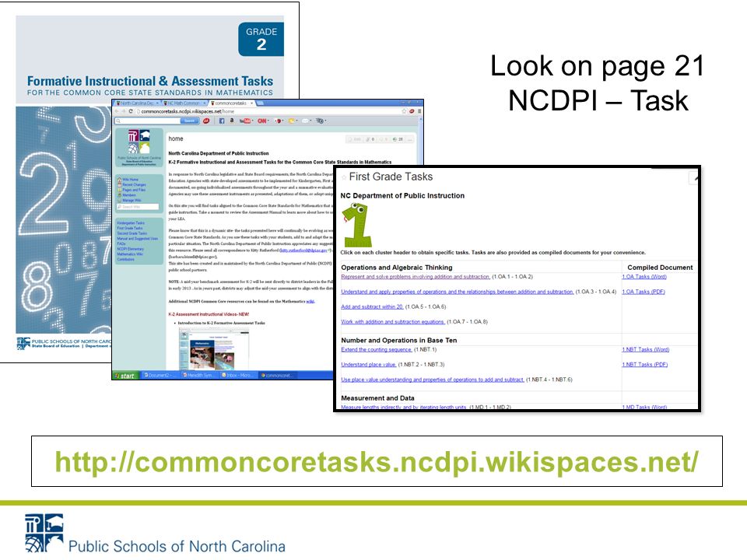Click the Windows start button
Screen dimensions: 747x560
tap(125, 376)
